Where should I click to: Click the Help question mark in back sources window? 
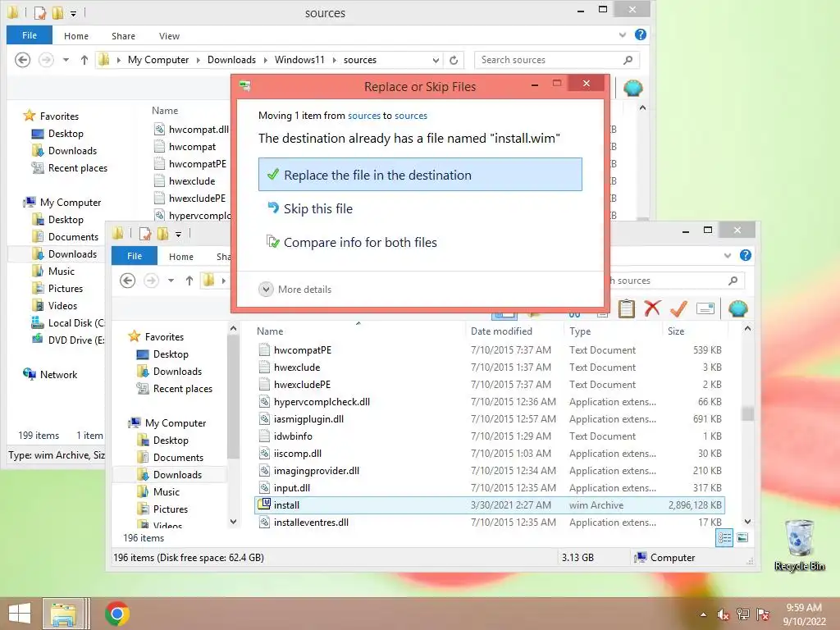(x=640, y=34)
